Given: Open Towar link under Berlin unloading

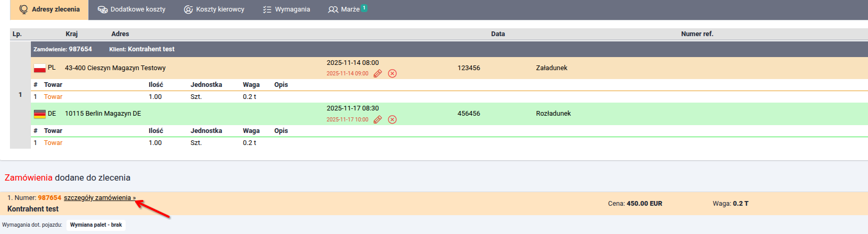Looking at the screenshot, I should pos(53,143).
